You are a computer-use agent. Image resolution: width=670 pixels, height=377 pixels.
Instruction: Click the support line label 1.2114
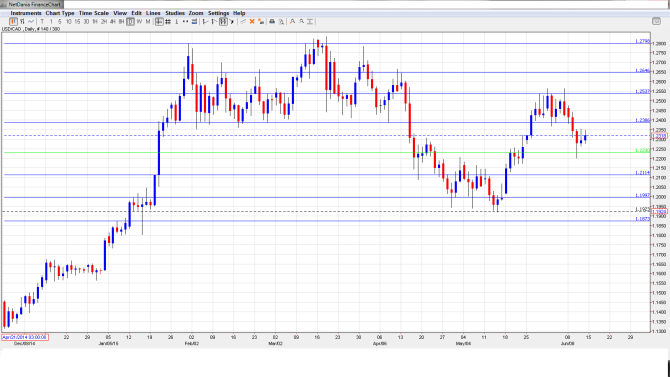642,173
